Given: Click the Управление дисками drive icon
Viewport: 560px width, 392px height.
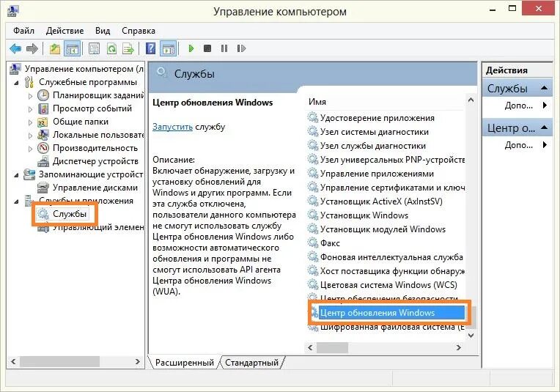Looking at the screenshot, I should pos(43,188).
